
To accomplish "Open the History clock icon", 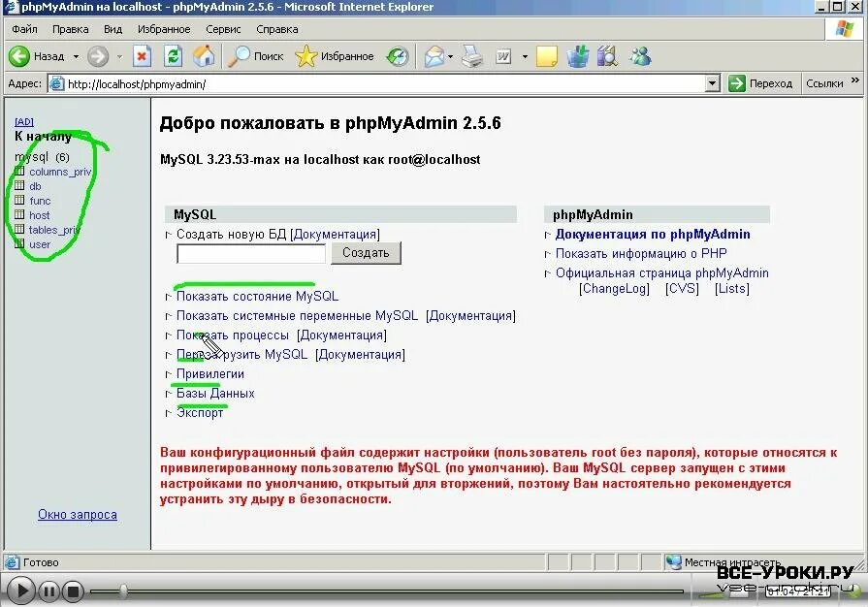I will (398, 56).
